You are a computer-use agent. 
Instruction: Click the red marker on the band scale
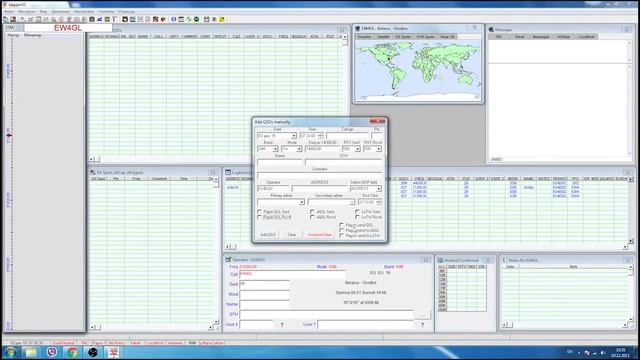coord(9,135)
